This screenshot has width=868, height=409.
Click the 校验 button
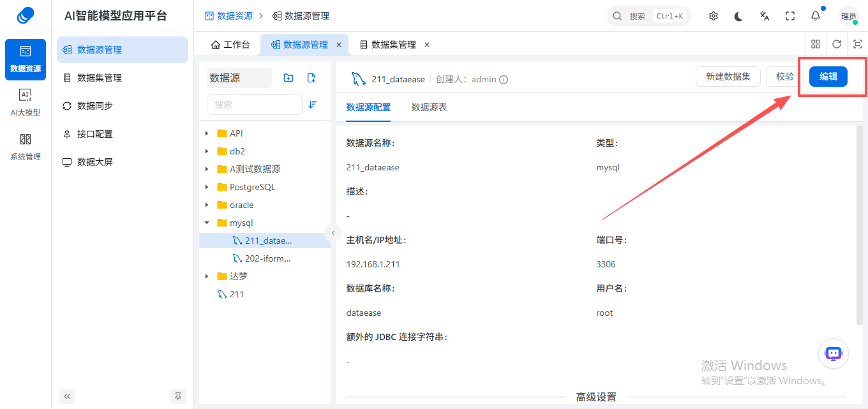pos(784,77)
